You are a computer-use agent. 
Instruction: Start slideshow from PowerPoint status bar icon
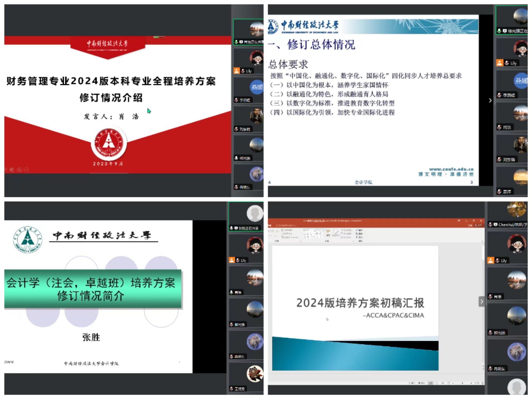pos(449,383)
